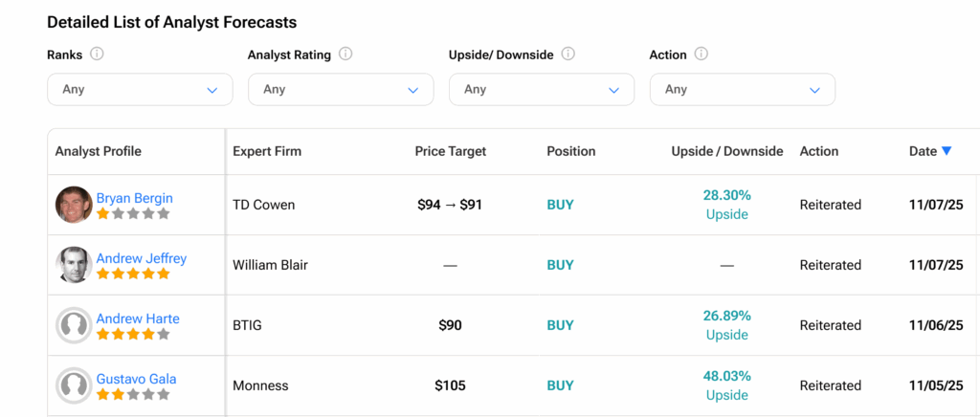Click the info icon beside Action
The image size is (980, 417).
pos(702,55)
